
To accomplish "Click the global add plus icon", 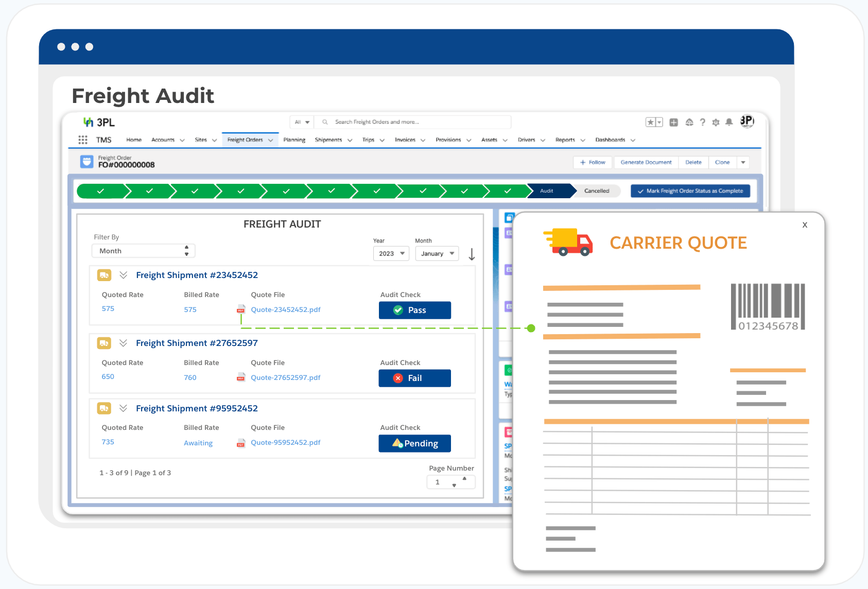I will tap(674, 122).
